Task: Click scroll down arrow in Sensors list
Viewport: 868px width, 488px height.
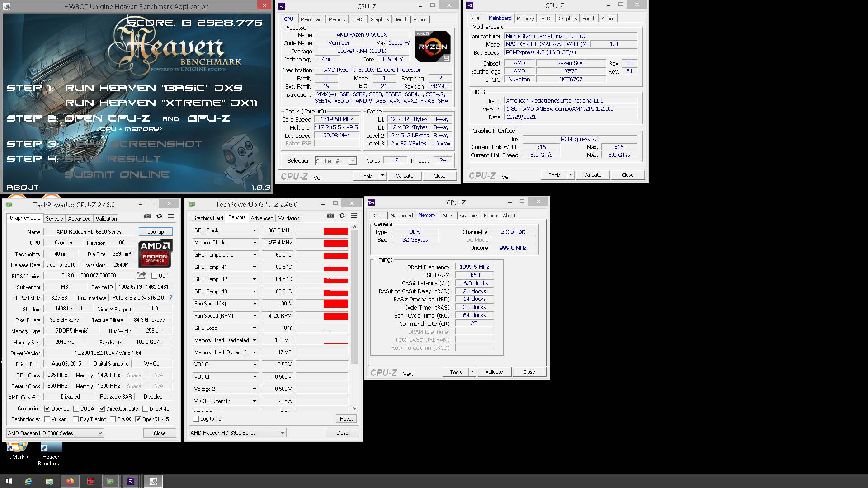Action: tap(354, 408)
